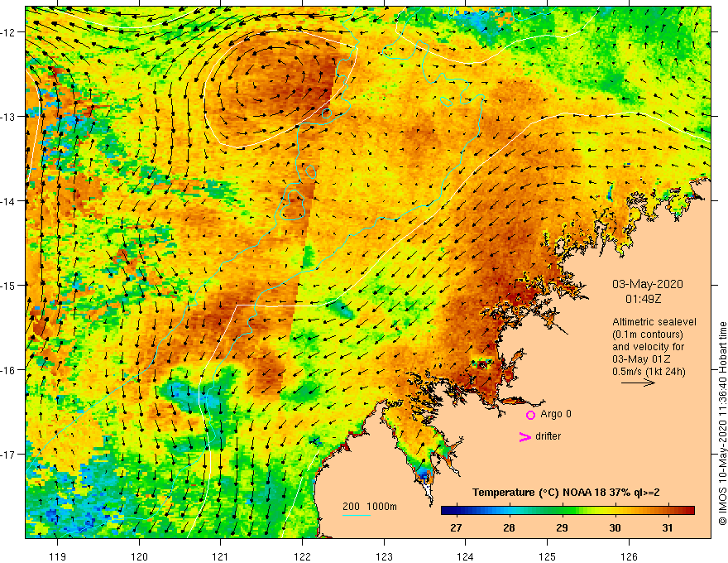The image size is (728, 563).
Task: Click the 'Temperature (°C) NOAA 18 37% ql>=2' title
Action: tap(566, 493)
